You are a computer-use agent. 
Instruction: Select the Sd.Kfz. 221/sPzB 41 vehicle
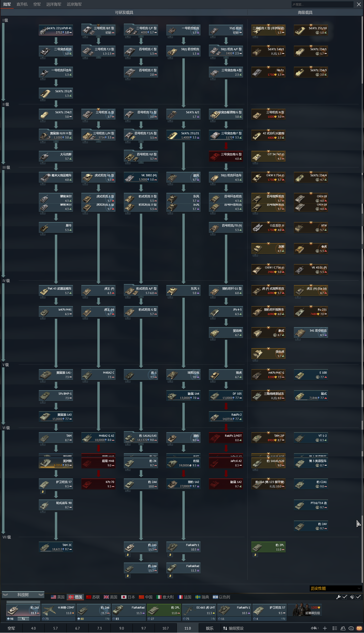point(56,30)
